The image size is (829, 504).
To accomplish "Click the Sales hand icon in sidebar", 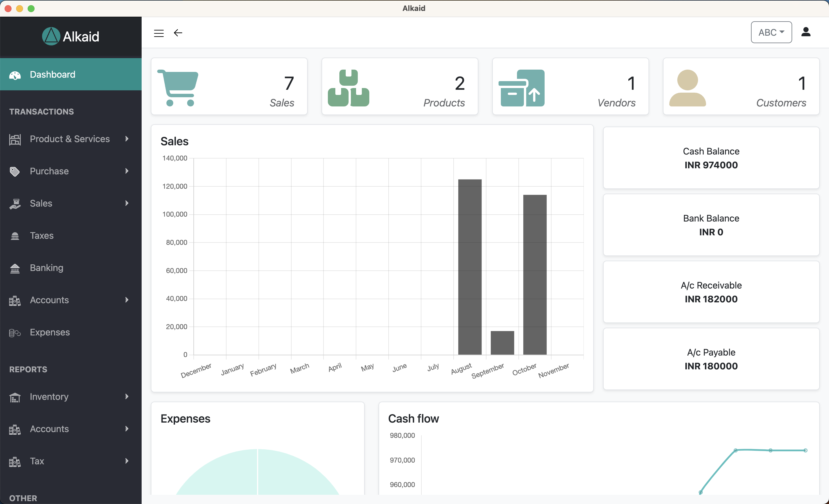I will coord(15,204).
